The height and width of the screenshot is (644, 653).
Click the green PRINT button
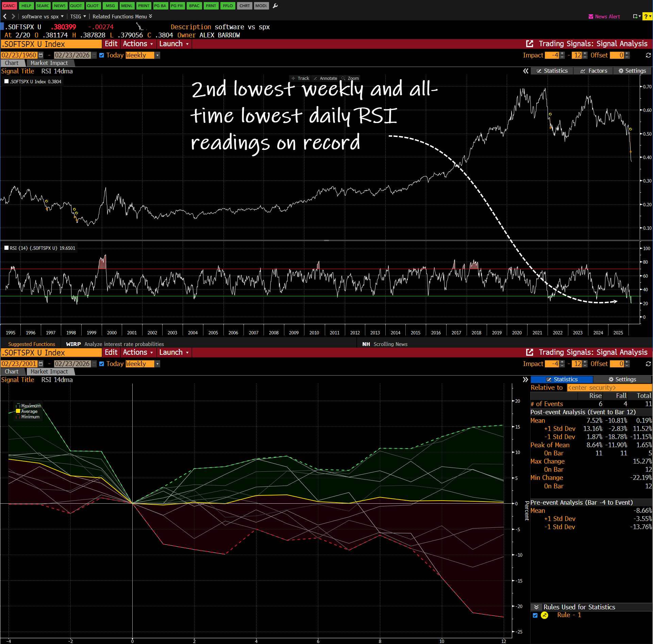(144, 6)
